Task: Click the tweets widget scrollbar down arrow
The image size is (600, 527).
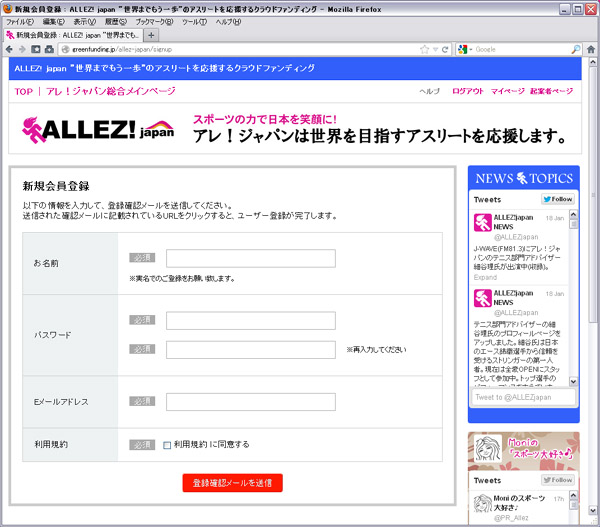Action: (573, 381)
